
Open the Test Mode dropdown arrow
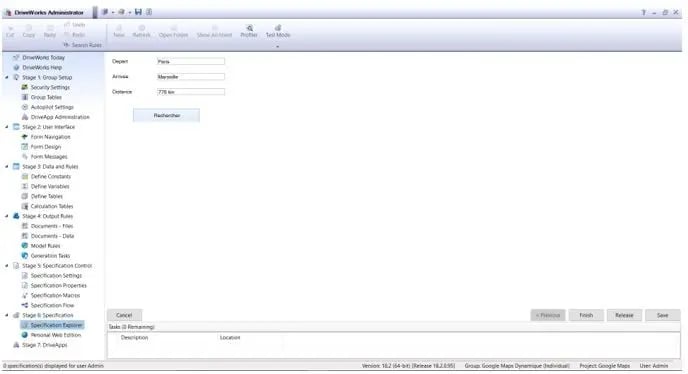point(277,46)
